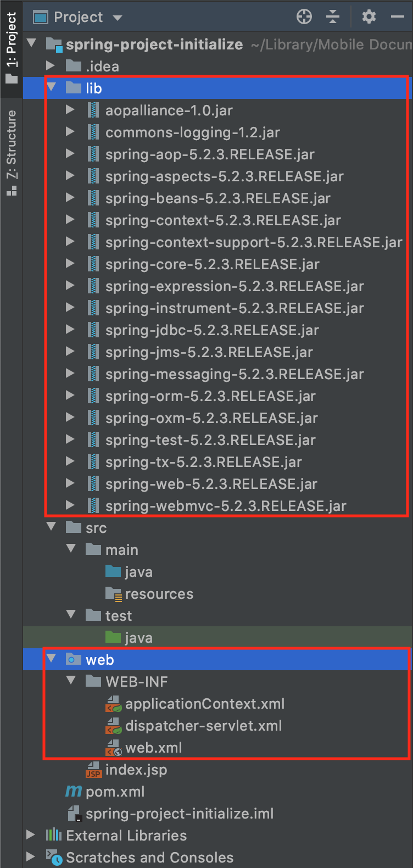Image resolution: width=413 pixels, height=868 pixels.
Task: Click the locate/select opened file target icon
Action: tap(304, 17)
